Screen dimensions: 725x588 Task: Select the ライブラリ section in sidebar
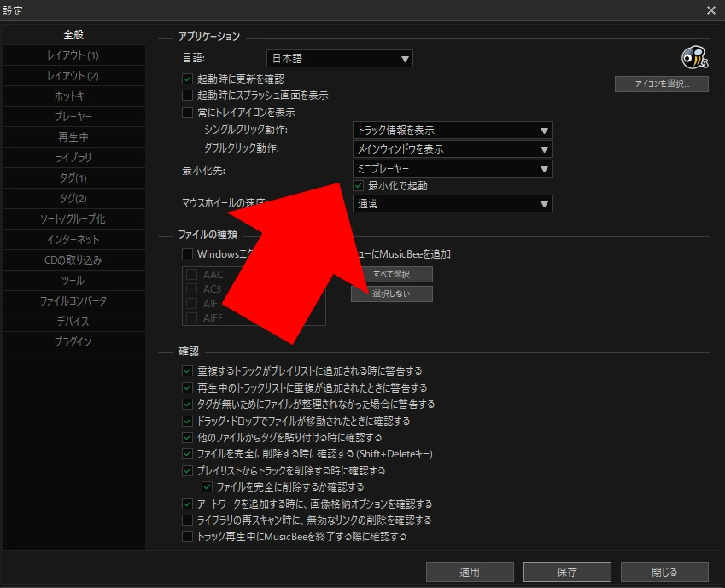coord(73,157)
